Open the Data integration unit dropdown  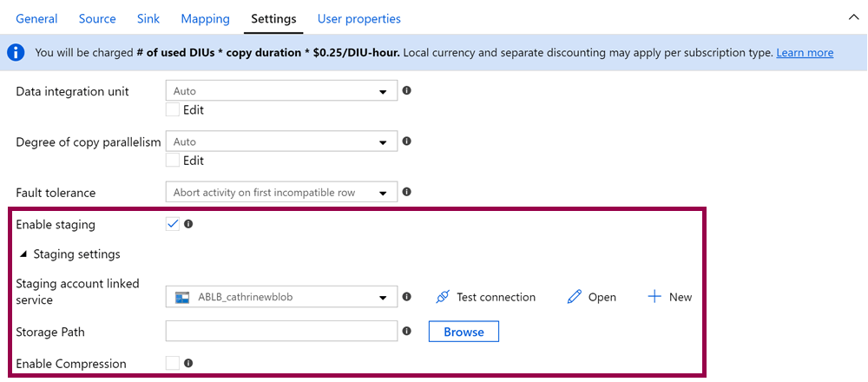pyautogui.click(x=281, y=91)
